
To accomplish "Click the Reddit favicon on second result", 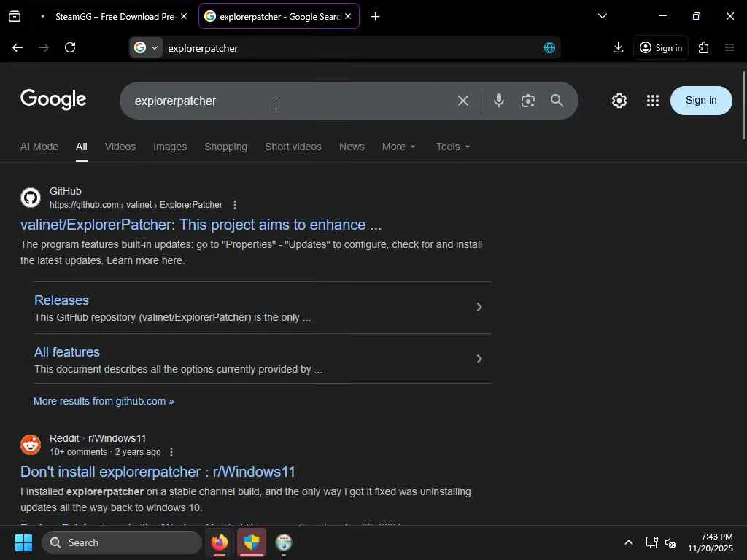I will pyautogui.click(x=31, y=445).
